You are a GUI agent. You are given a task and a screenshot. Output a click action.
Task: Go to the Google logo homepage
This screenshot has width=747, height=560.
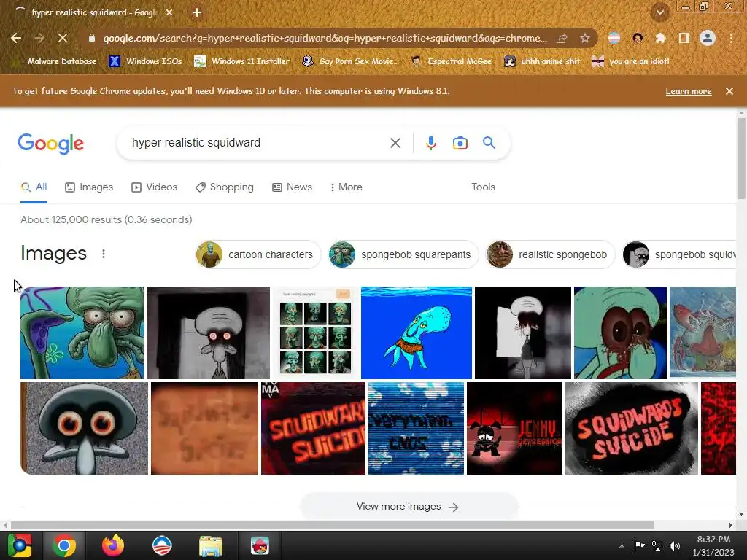(x=50, y=144)
